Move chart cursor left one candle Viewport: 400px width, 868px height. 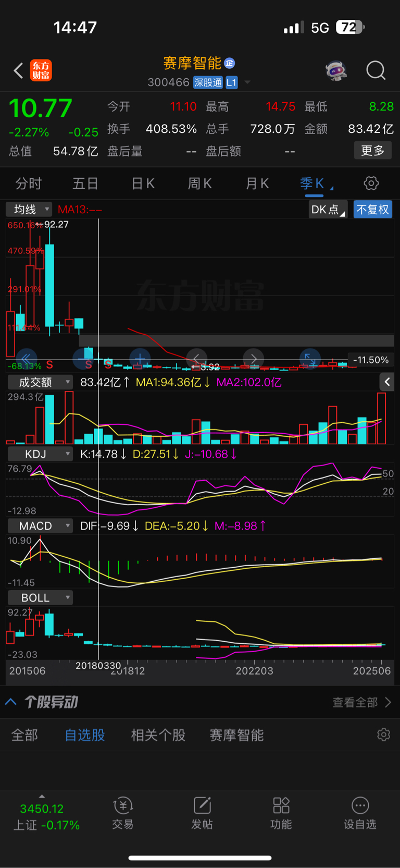point(196,359)
